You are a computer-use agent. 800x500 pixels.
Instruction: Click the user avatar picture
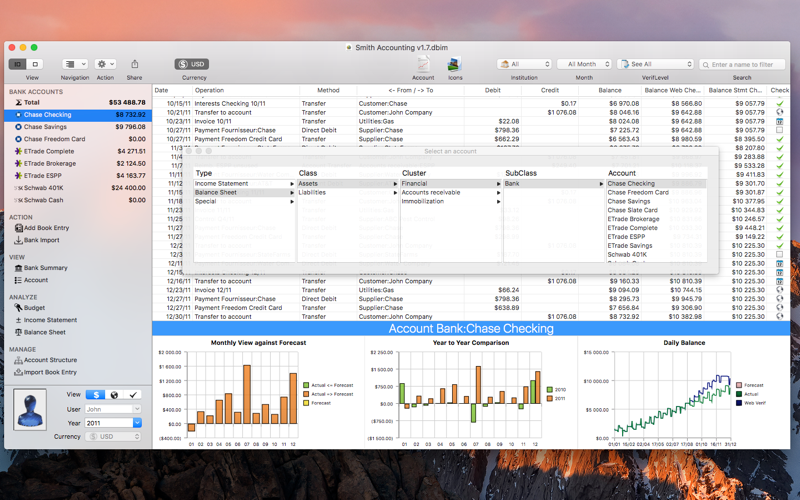pos(30,409)
